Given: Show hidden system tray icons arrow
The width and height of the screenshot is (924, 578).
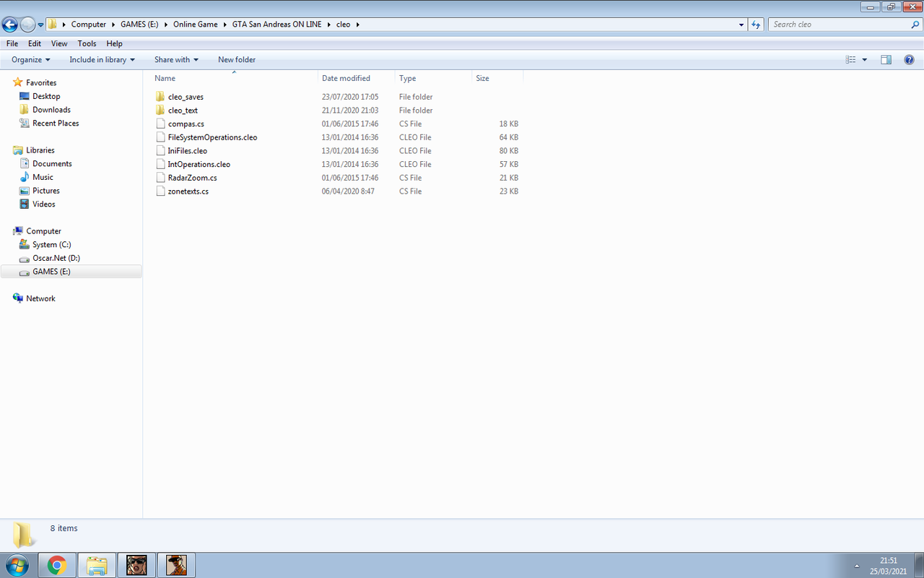Looking at the screenshot, I should coord(858,566).
